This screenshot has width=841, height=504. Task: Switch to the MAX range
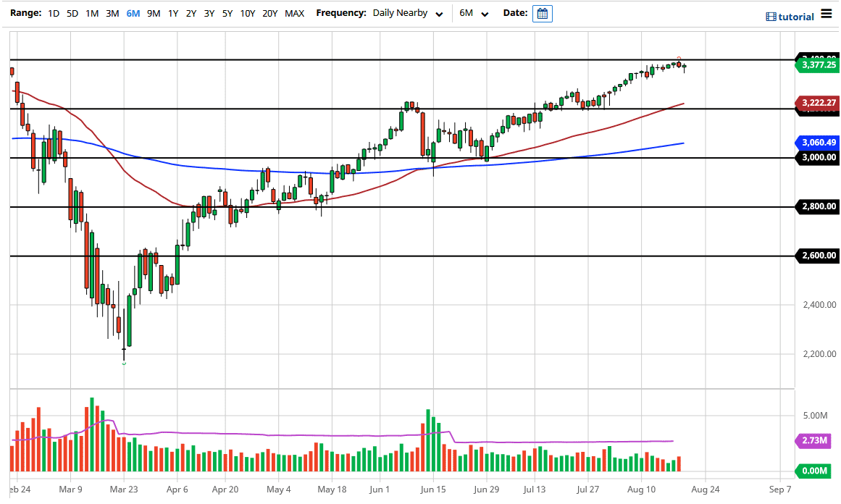[295, 13]
